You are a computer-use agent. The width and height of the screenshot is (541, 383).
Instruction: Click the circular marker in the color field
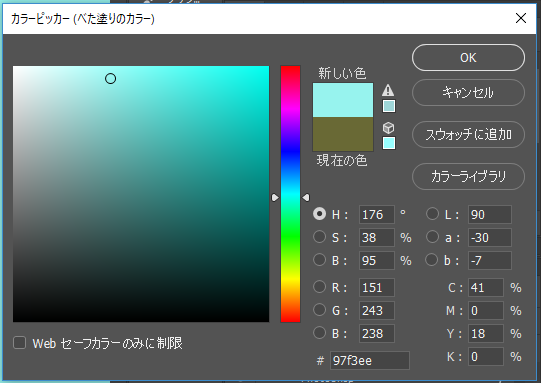(110, 79)
